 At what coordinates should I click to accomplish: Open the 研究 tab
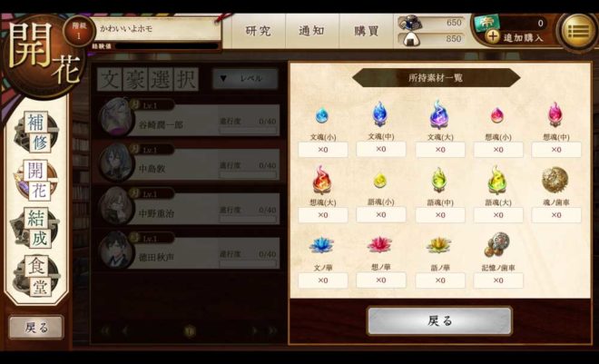point(259,31)
